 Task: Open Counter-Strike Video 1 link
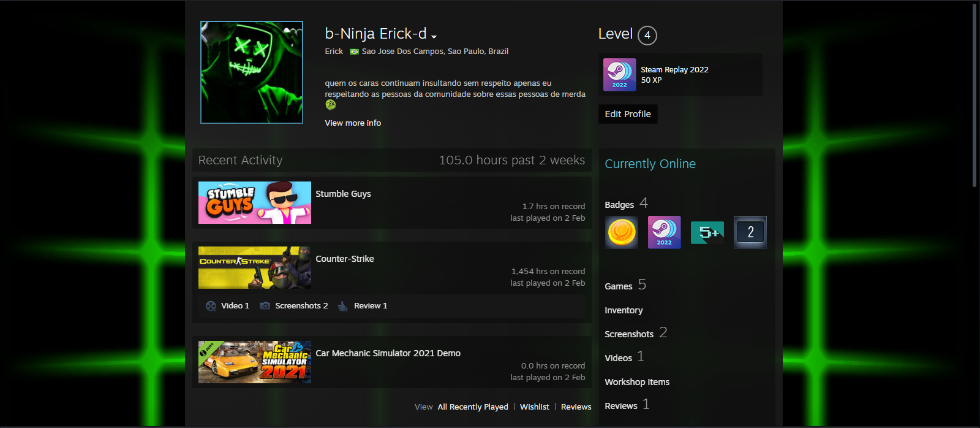click(235, 306)
